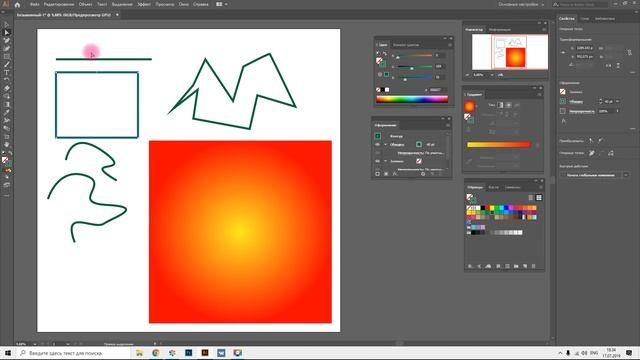640x360 pixels.
Task: Switch Swatches panel to thumbnail view
Action: pos(539,198)
